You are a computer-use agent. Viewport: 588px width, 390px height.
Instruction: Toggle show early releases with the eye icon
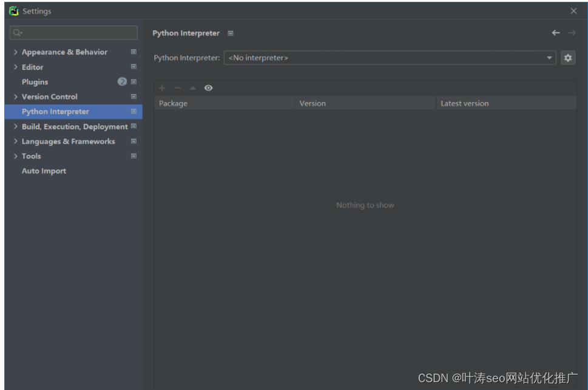(x=208, y=87)
